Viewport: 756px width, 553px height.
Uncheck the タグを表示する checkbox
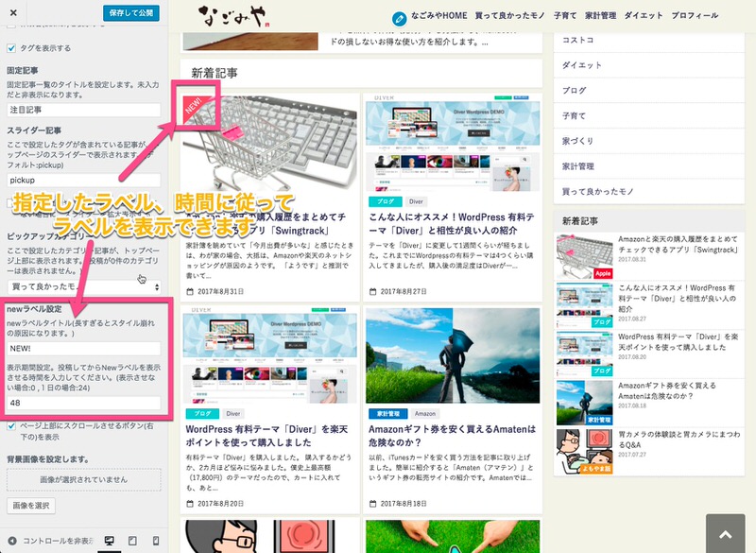[x=11, y=48]
